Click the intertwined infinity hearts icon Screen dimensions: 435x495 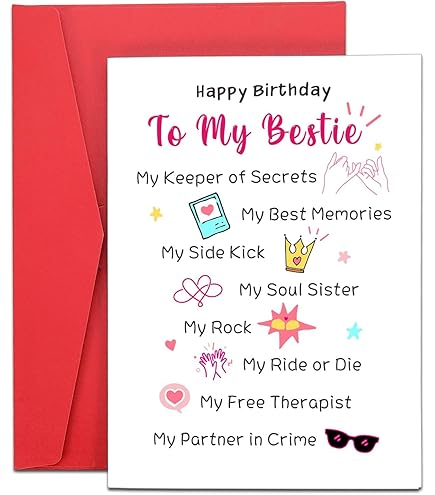point(198,290)
